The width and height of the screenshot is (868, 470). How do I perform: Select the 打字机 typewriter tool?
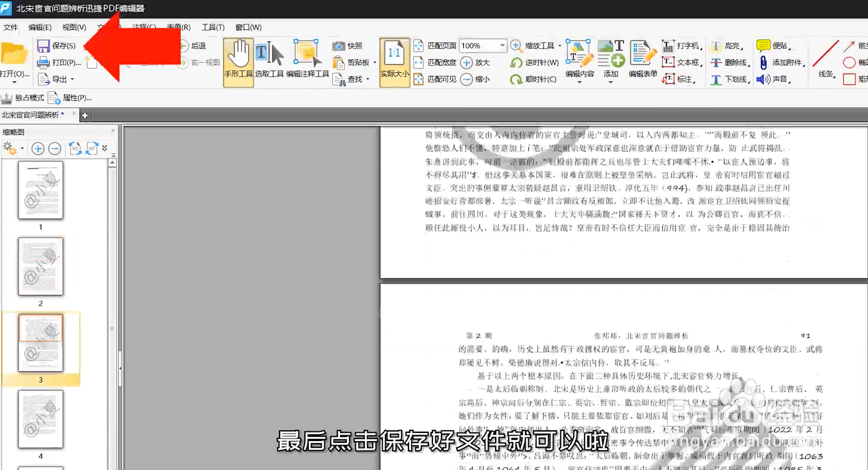[682, 46]
